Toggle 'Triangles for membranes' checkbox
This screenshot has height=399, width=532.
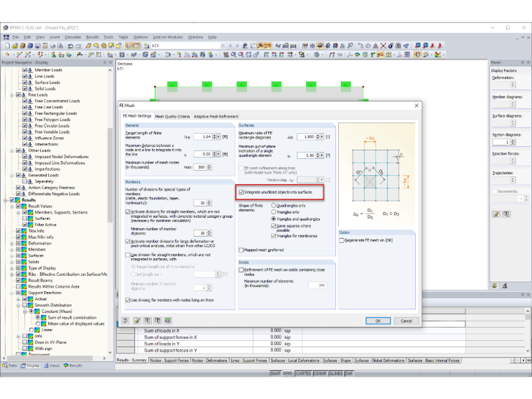tap(274, 236)
